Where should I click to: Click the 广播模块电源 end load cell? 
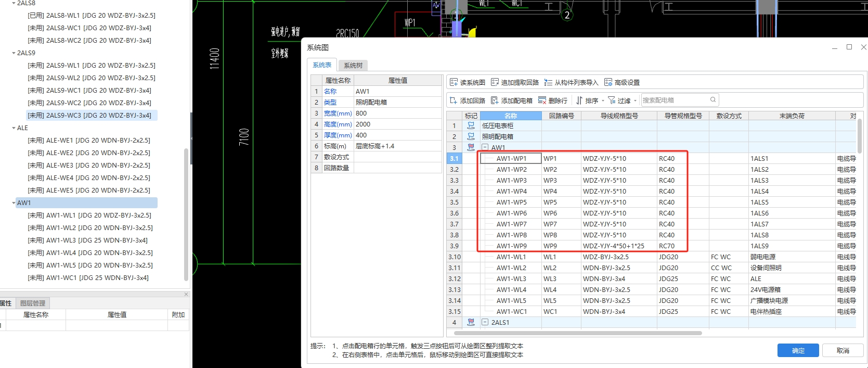pyautogui.click(x=792, y=300)
